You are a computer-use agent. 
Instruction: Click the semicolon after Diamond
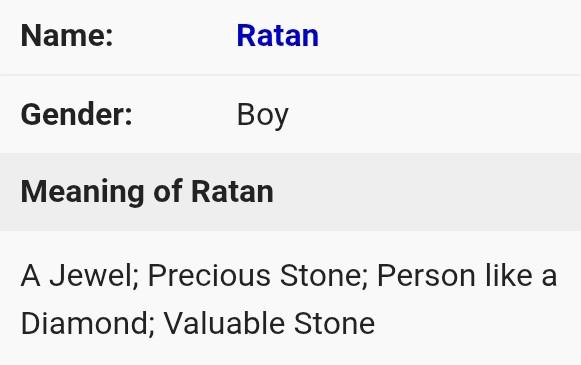pos(151,326)
